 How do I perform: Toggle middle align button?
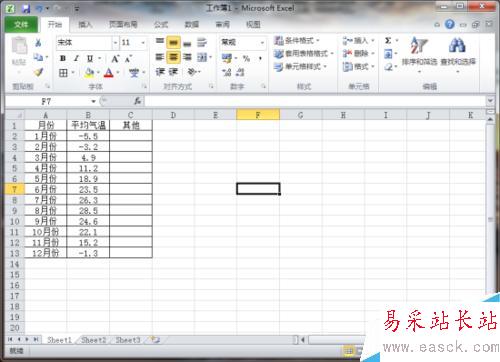pyautogui.click(x=173, y=42)
